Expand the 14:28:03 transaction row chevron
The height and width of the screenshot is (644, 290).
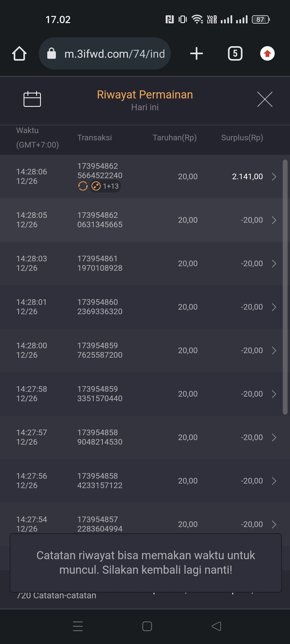coord(274,264)
